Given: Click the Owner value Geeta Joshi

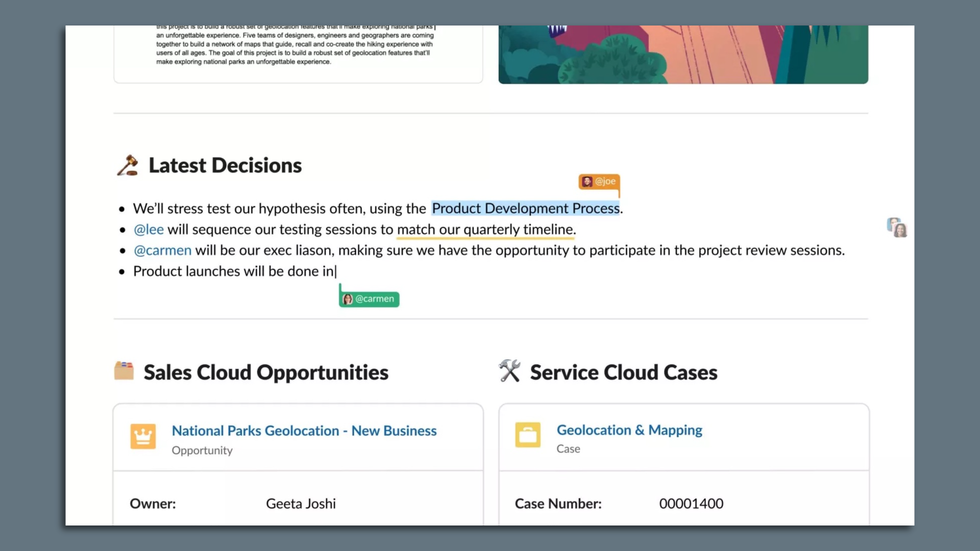Looking at the screenshot, I should click(x=301, y=504).
